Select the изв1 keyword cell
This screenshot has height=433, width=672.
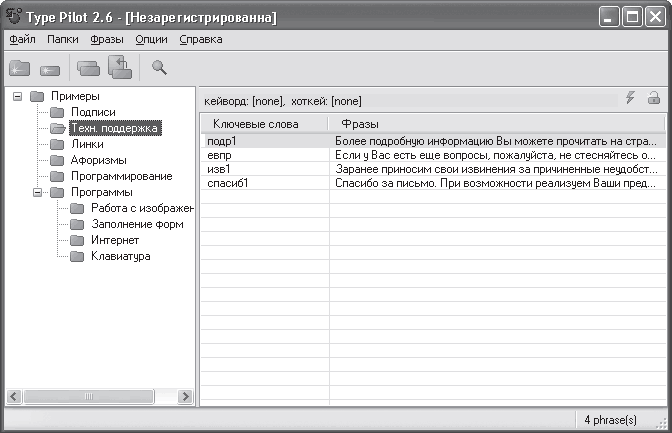[x=265, y=169]
